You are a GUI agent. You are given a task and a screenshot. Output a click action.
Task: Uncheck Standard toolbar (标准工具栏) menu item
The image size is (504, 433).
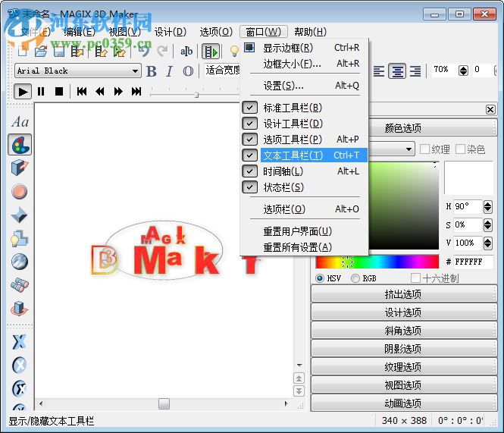point(304,108)
